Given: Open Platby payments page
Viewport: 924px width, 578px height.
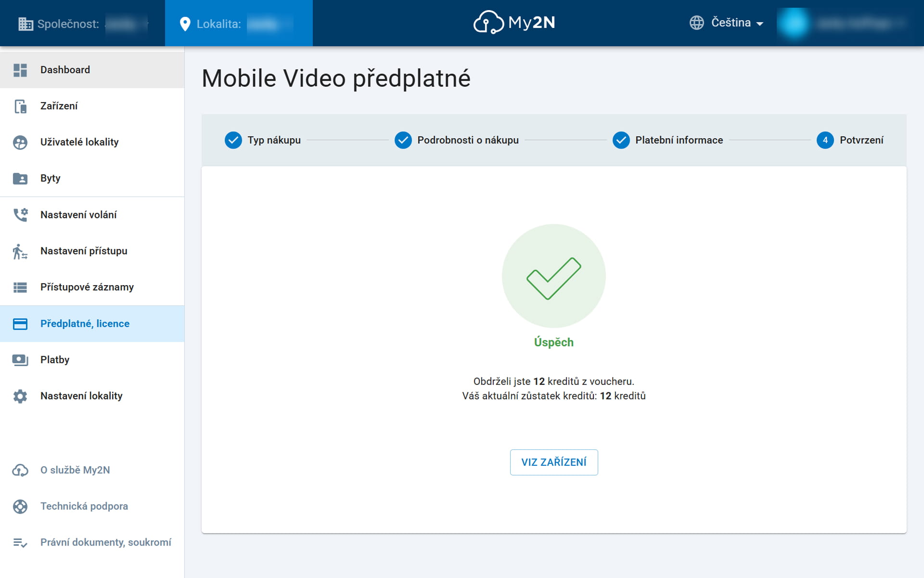Looking at the screenshot, I should pyautogui.click(x=92, y=360).
